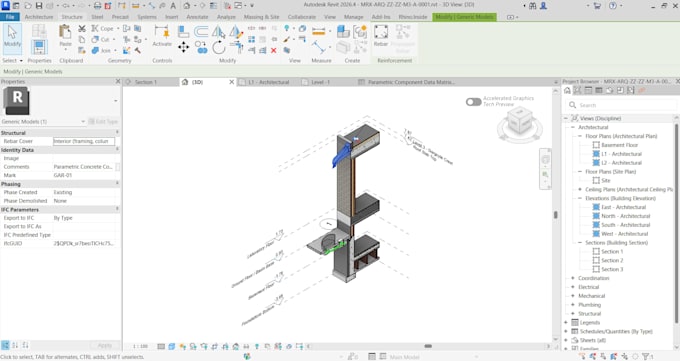Click the 1:100 view scale
The height and width of the screenshot is (361, 680).
coord(140,346)
